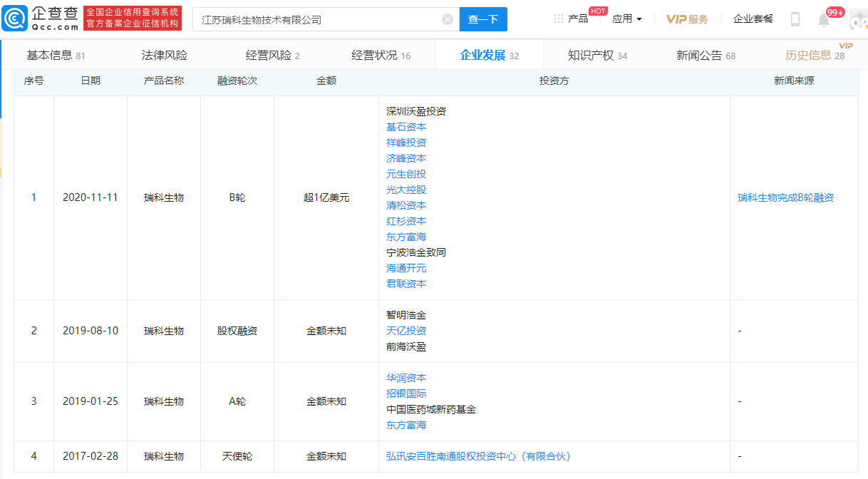Open investor 清松资本
The width and height of the screenshot is (868, 479).
(406, 205)
